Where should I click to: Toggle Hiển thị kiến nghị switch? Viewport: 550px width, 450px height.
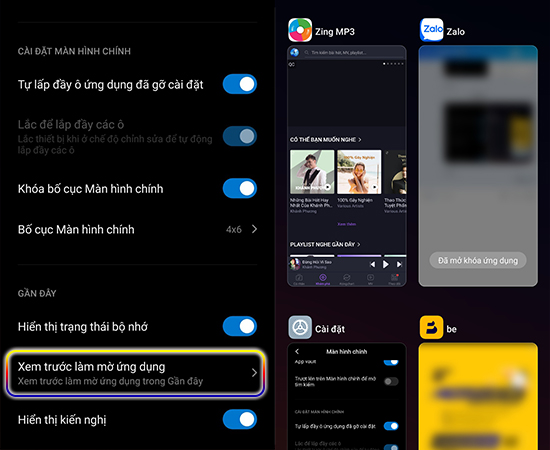[240, 419]
